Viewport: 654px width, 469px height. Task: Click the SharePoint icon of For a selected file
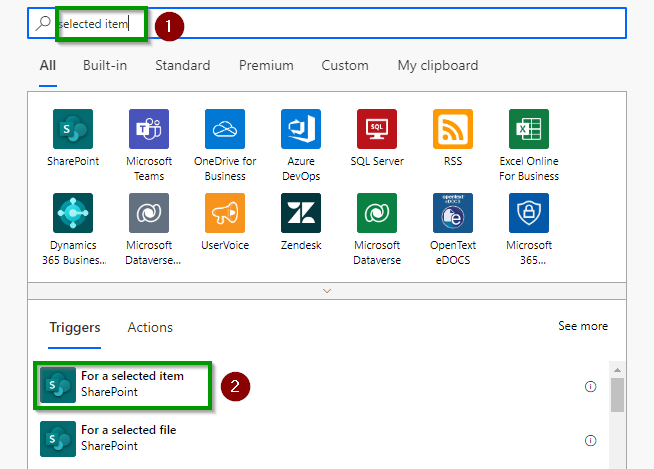pyautogui.click(x=58, y=439)
